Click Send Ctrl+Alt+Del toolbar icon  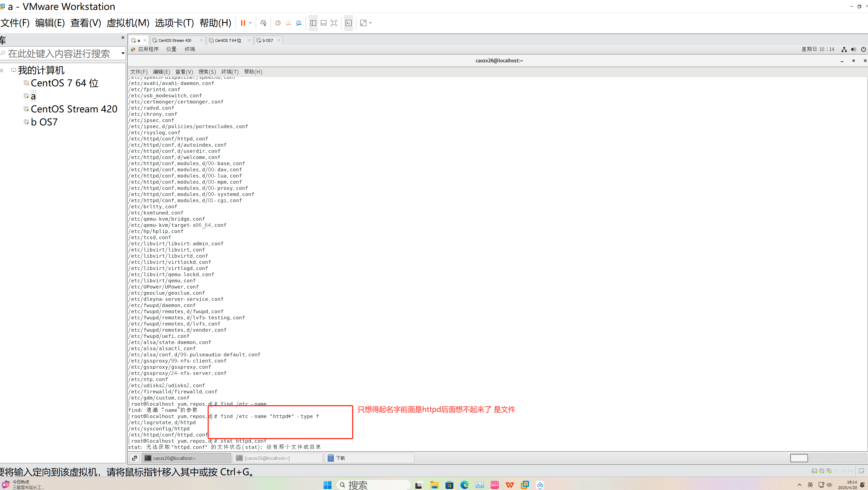(x=263, y=23)
